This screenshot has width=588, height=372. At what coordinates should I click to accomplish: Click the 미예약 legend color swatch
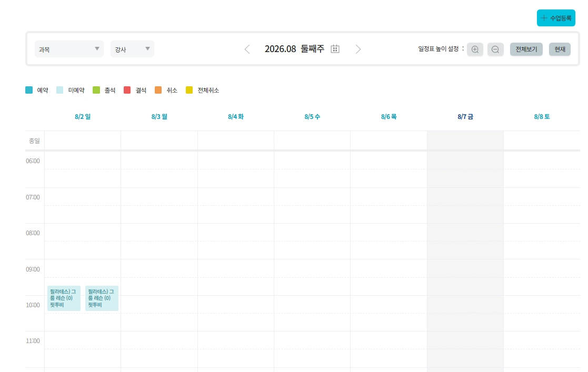[59, 90]
